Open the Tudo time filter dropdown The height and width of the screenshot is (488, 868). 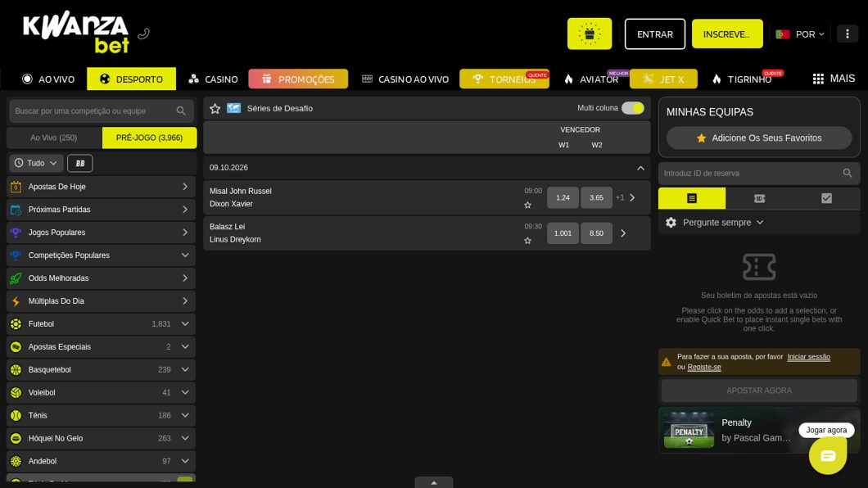point(36,163)
